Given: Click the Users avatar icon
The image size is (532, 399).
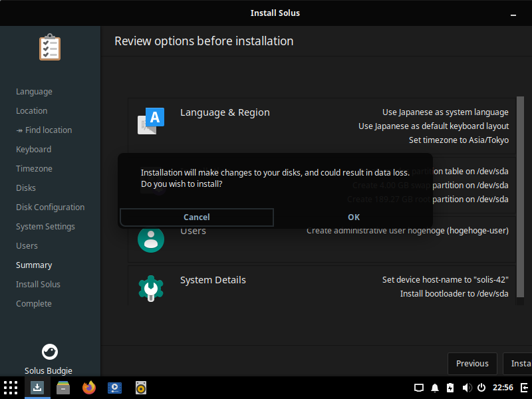Looking at the screenshot, I should tap(151, 239).
